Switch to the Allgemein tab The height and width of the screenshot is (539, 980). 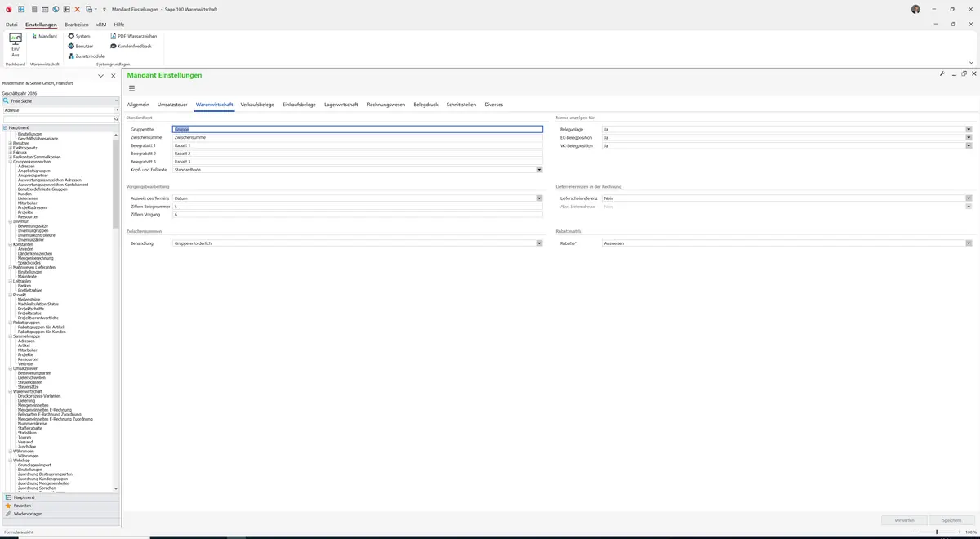138,105
